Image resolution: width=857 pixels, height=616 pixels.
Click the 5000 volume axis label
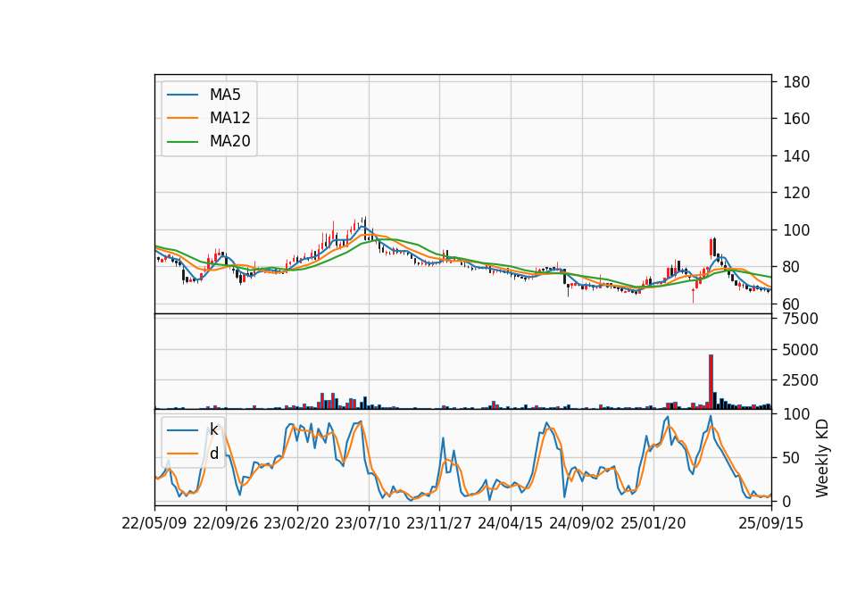(x=801, y=349)
